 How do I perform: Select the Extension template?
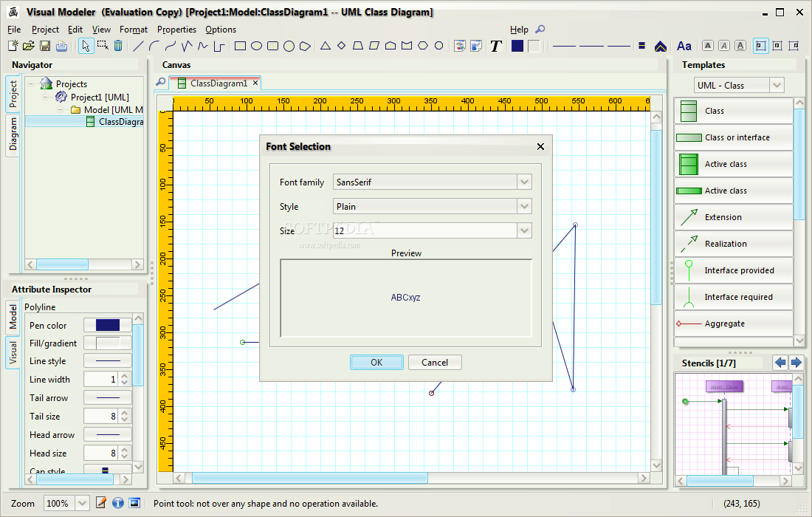click(x=733, y=217)
